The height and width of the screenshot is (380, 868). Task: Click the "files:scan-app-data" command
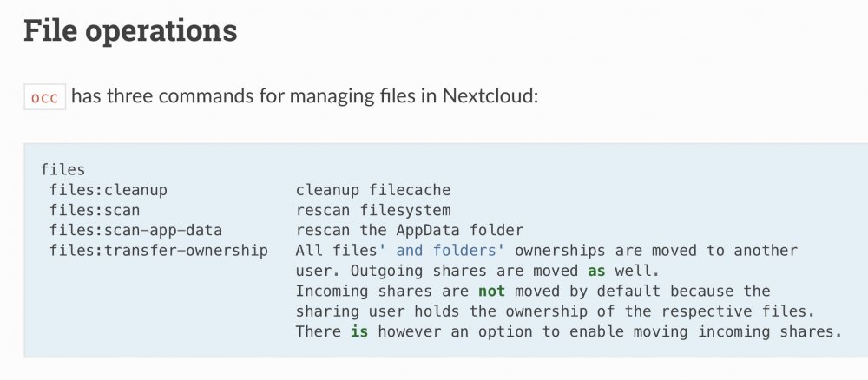coord(135,230)
